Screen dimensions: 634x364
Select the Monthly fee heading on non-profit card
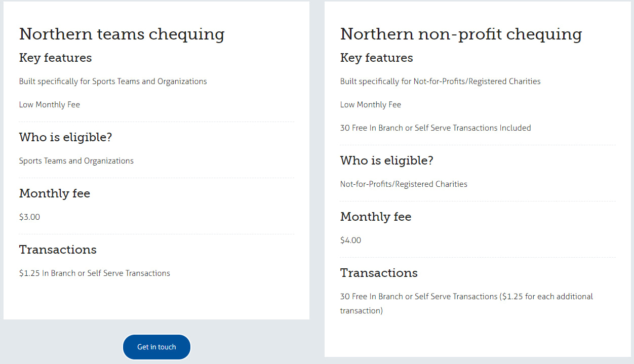coord(376,216)
